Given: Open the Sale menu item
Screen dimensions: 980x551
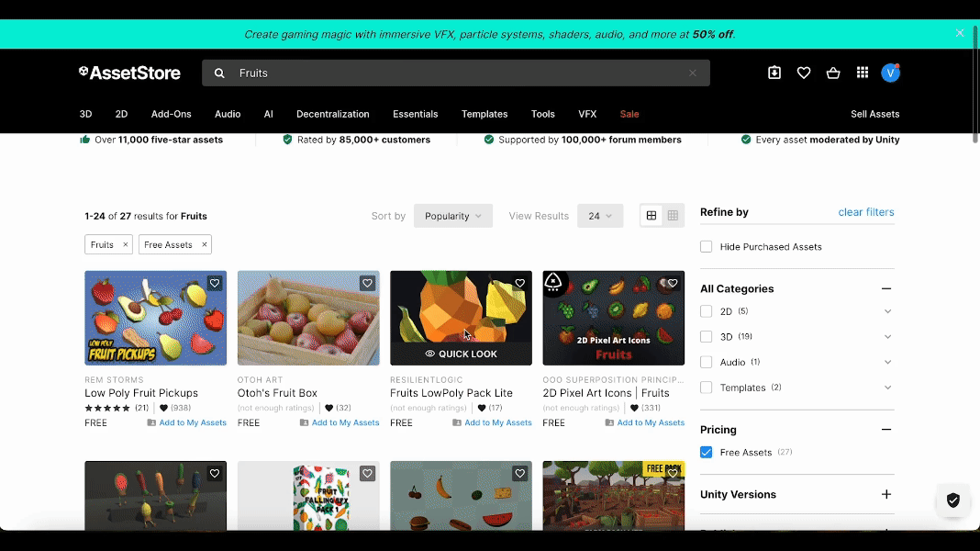Looking at the screenshot, I should point(629,114).
